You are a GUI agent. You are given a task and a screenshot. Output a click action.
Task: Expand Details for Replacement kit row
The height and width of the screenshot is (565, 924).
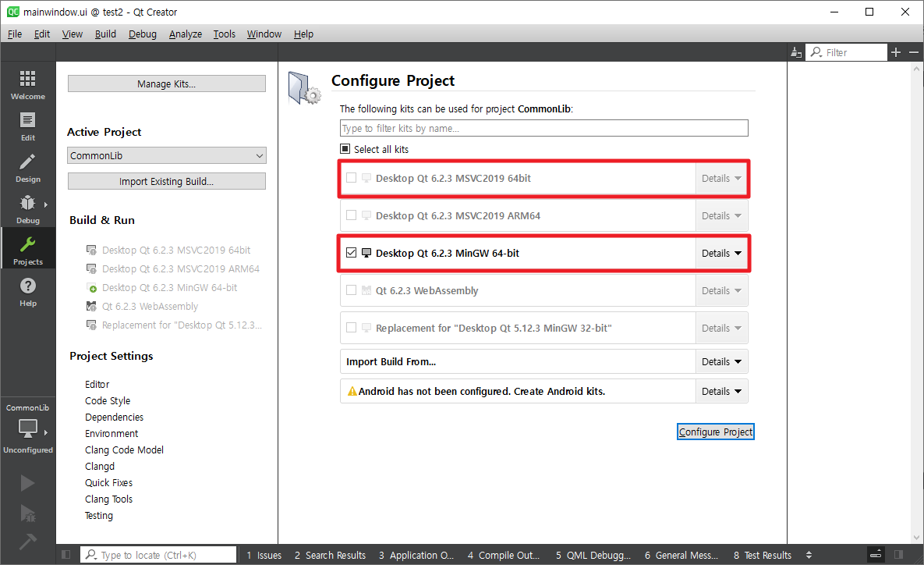click(721, 328)
